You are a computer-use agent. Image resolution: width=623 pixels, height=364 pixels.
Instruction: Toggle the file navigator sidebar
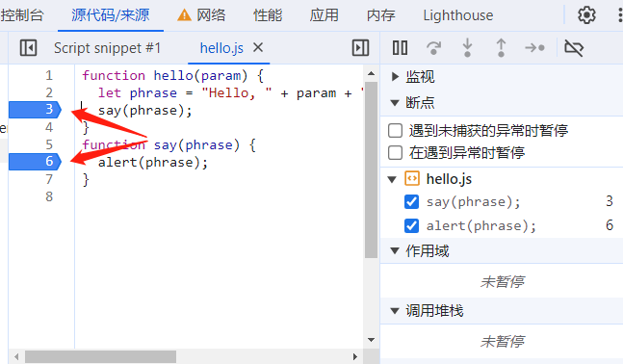[28, 48]
